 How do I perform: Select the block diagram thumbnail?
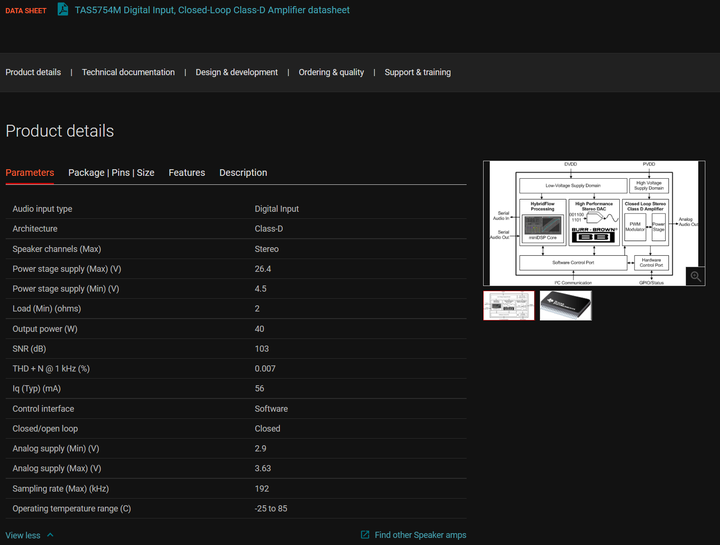point(509,305)
